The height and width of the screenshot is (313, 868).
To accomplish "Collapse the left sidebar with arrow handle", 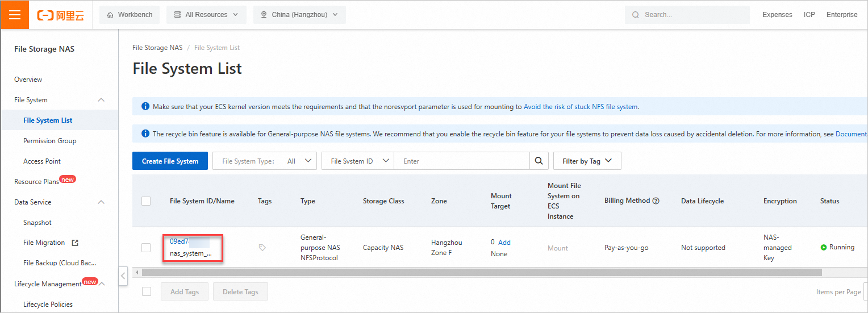I will pyautogui.click(x=123, y=277).
